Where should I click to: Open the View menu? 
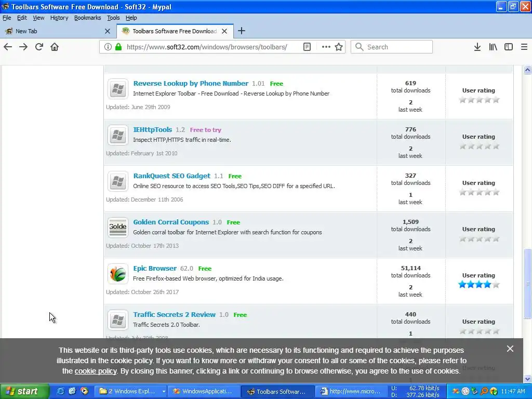(x=38, y=18)
